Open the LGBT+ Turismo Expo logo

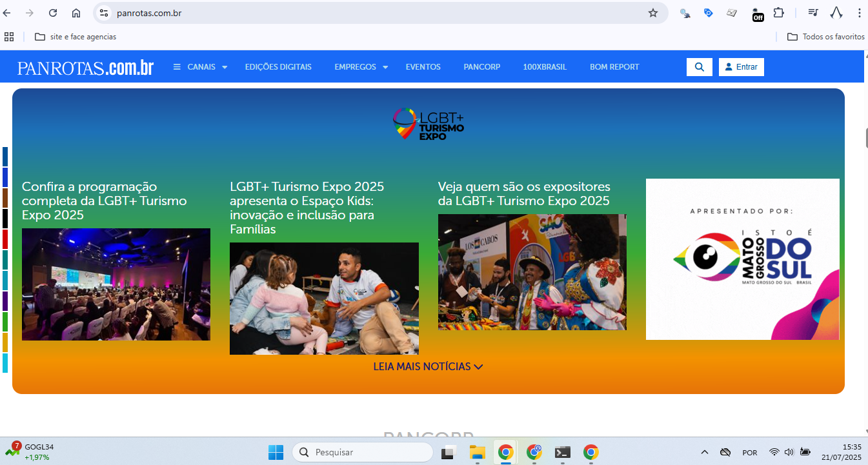pos(429,123)
